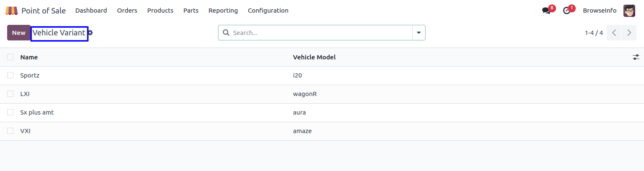Open the column settings adjust icon
The height and width of the screenshot is (171, 644).
click(636, 57)
